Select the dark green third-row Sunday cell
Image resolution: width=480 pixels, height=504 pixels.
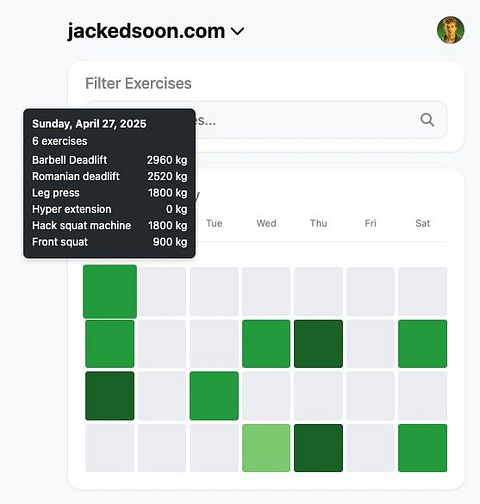[110, 396]
